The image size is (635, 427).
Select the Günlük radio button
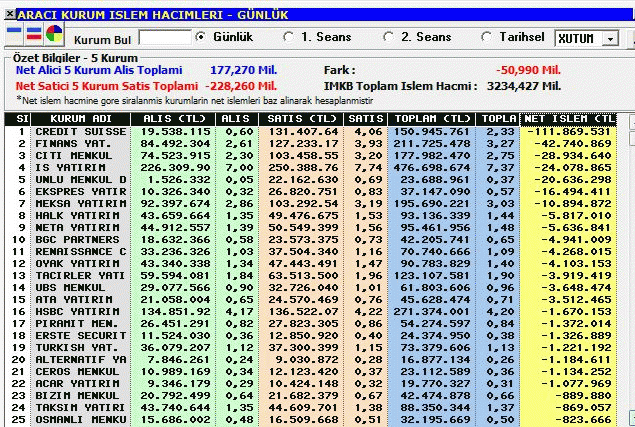pos(200,37)
